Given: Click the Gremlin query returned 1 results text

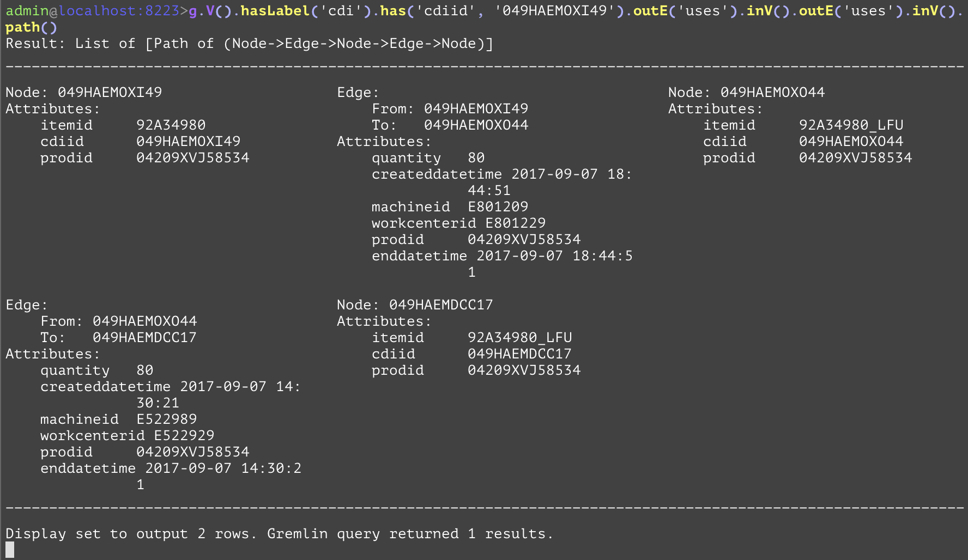Looking at the screenshot, I should (x=410, y=534).
